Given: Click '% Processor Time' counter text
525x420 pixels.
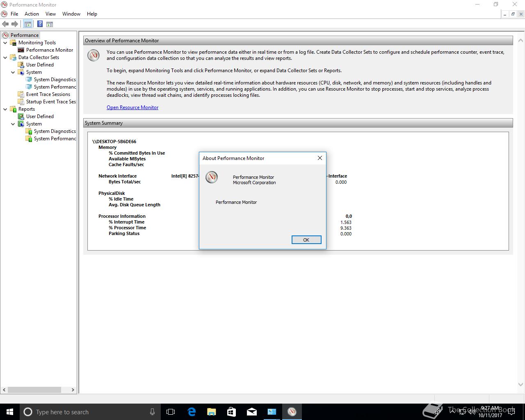Looking at the screenshot, I should tap(127, 228).
